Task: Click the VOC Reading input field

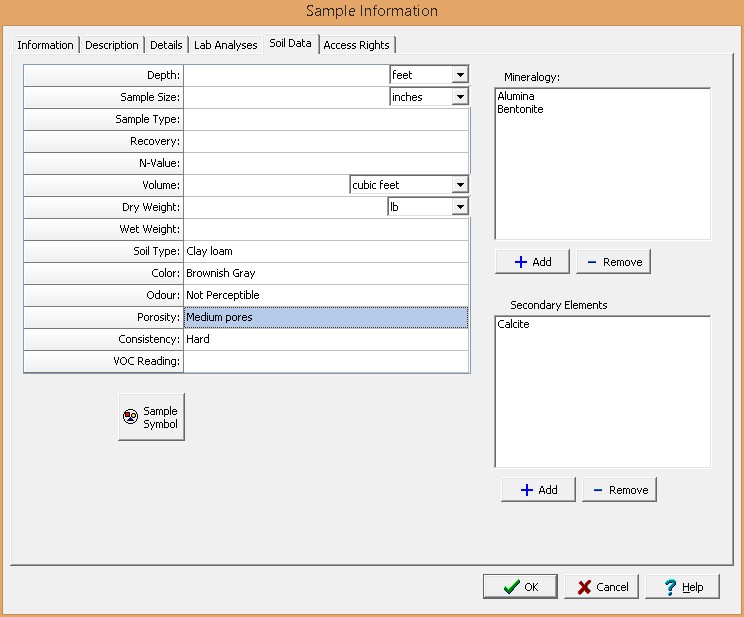Action: pos(325,361)
